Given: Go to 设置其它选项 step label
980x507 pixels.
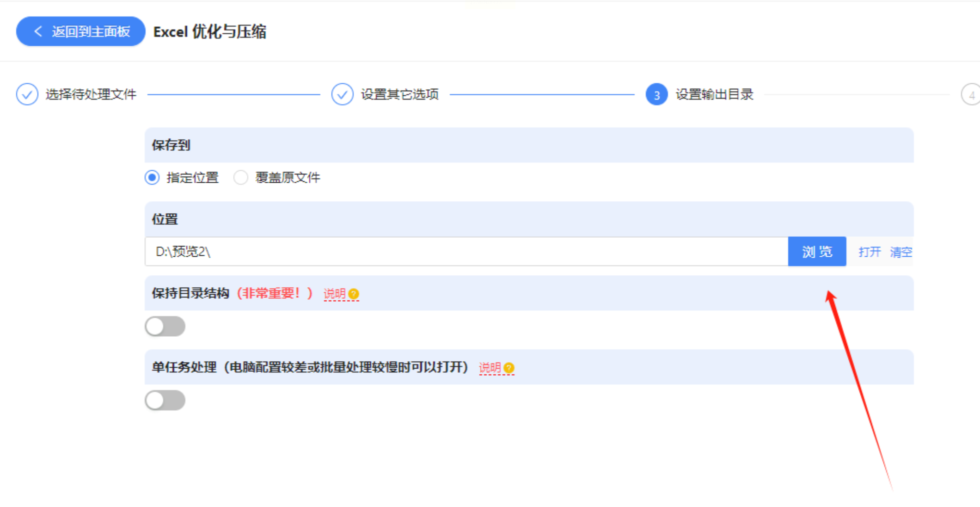Looking at the screenshot, I should click(x=399, y=94).
